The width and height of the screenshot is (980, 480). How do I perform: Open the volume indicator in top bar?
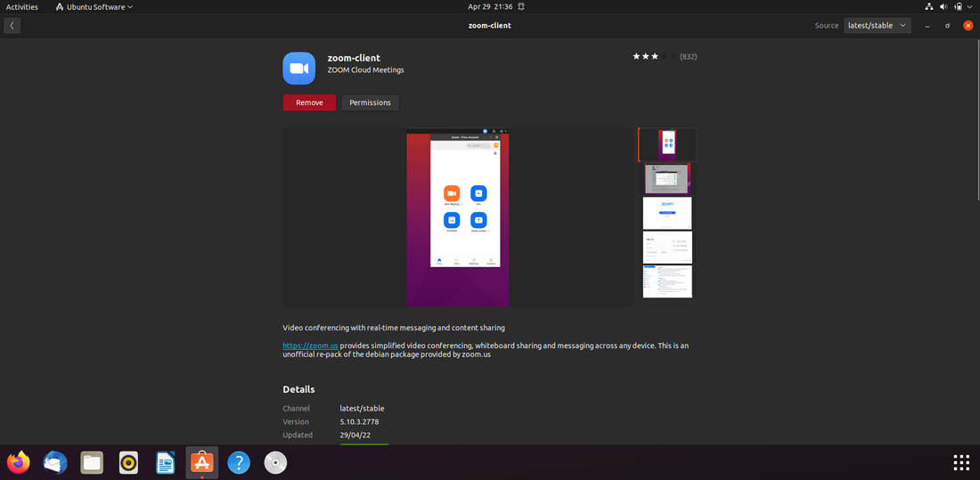coord(943,7)
